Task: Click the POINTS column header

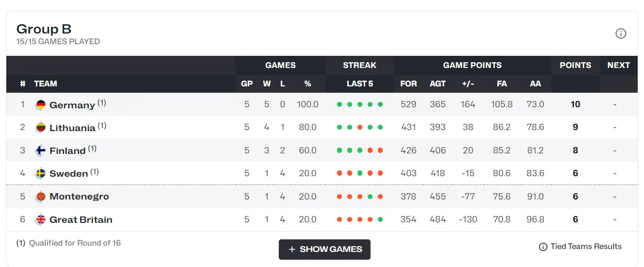Action: [x=575, y=65]
